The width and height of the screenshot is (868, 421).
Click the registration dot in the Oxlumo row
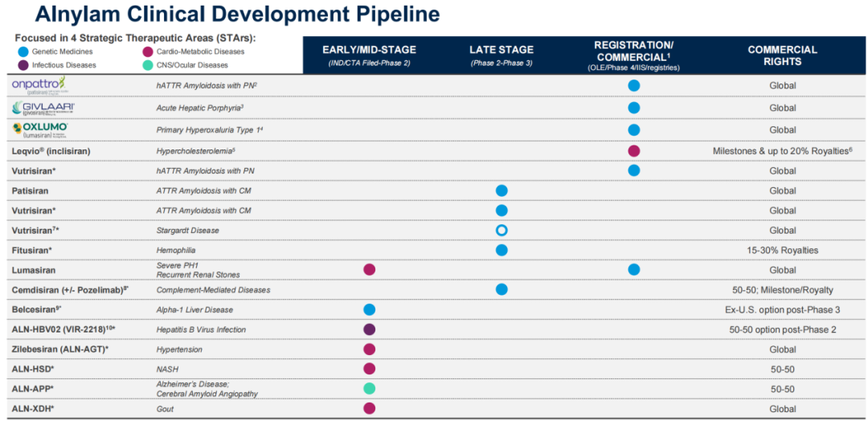point(634,129)
